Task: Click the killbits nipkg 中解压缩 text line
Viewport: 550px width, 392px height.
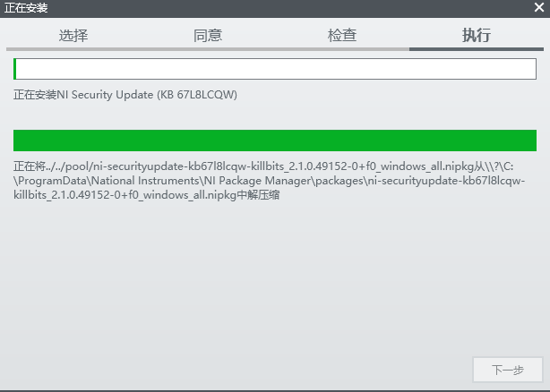Action: coord(147,195)
